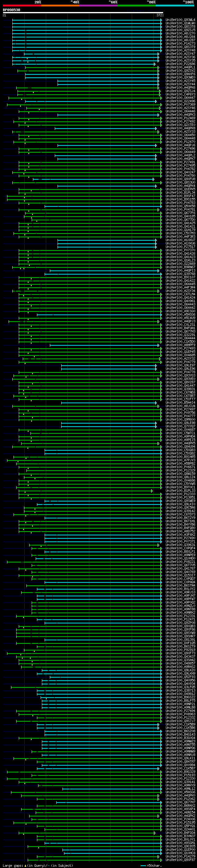The width and height of the screenshot is (197, 868).
Task: Select the UniRef100_C1K5D0 label
Action: pyautogui.click(x=180, y=342)
